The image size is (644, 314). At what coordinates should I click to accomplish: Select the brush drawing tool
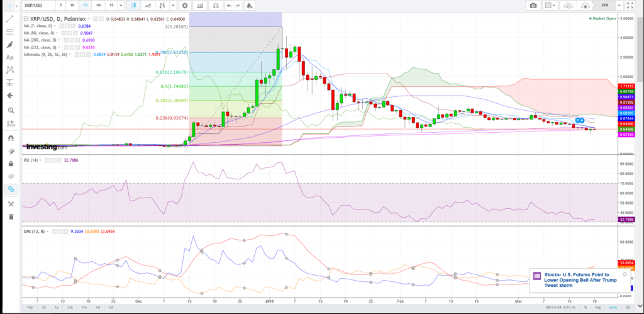(x=11, y=45)
